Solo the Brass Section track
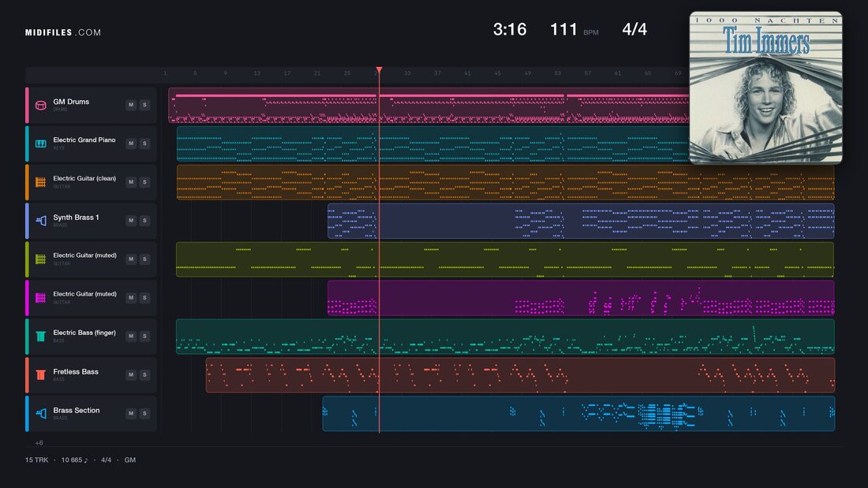The image size is (868, 488). [144, 413]
